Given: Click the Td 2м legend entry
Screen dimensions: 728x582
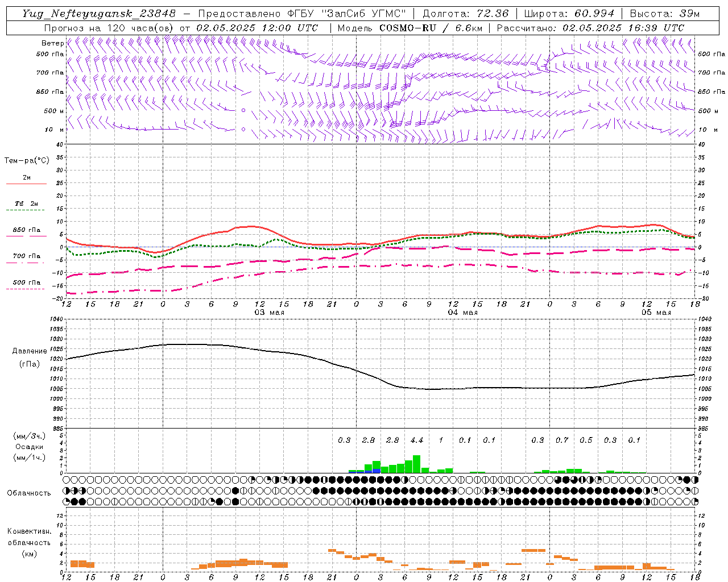Looking at the screenshot, I should tap(27, 203).
